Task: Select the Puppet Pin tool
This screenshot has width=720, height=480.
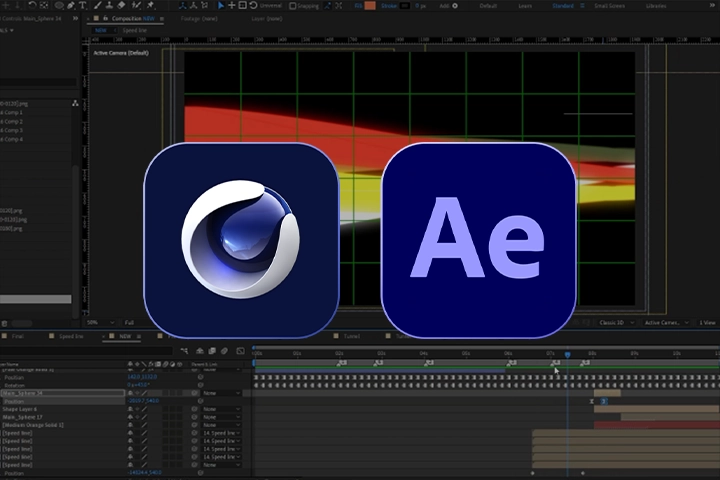Action: [150, 5]
